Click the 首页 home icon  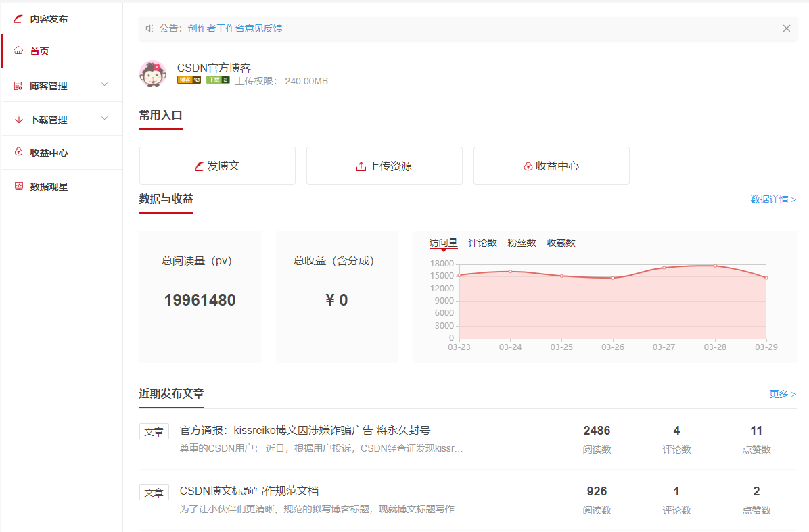[18, 51]
